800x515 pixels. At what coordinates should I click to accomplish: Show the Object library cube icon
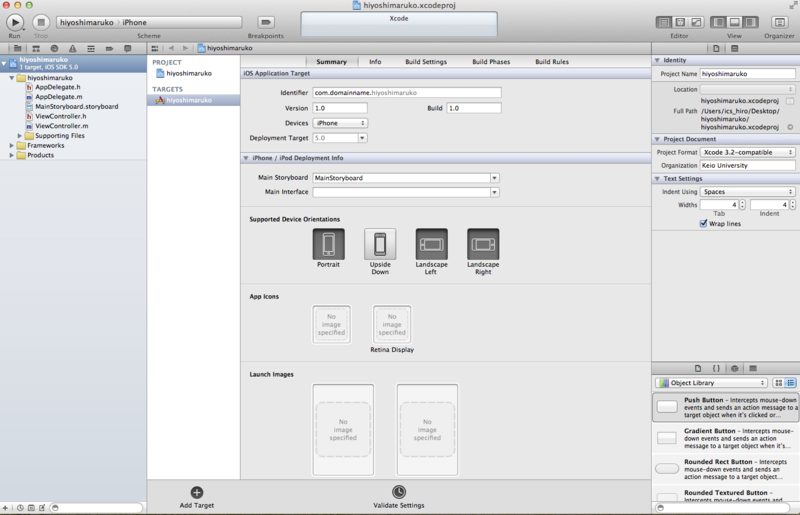point(735,369)
